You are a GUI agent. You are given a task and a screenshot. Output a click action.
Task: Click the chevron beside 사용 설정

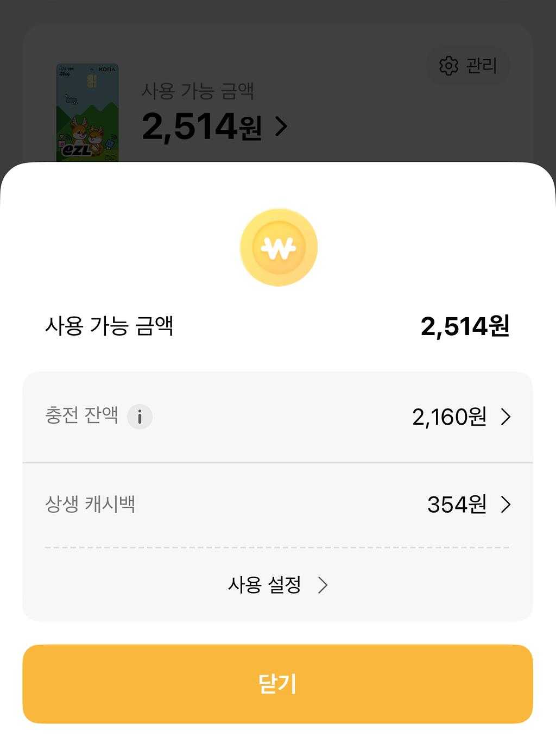[323, 585]
